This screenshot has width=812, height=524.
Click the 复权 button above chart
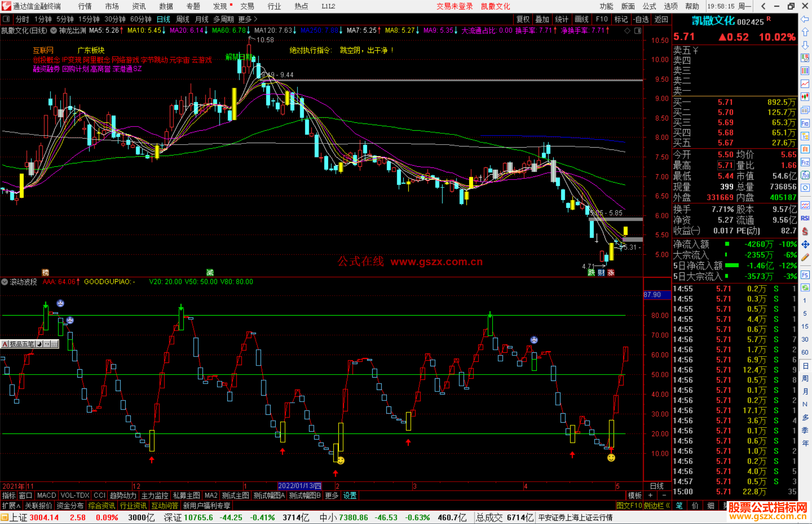[x=523, y=19]
